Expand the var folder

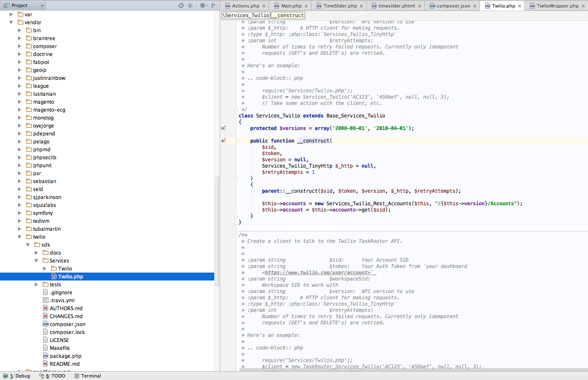pyautogui.click(x=11, y=15)
